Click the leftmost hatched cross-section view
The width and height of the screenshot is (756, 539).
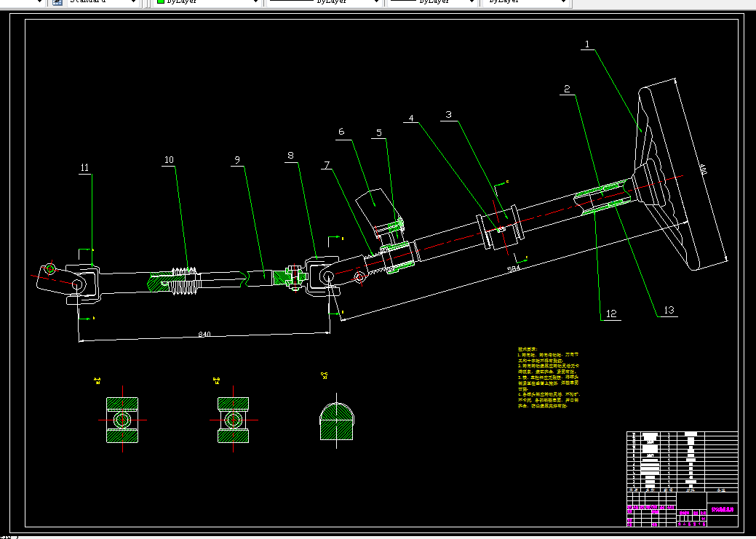[122, 420]
